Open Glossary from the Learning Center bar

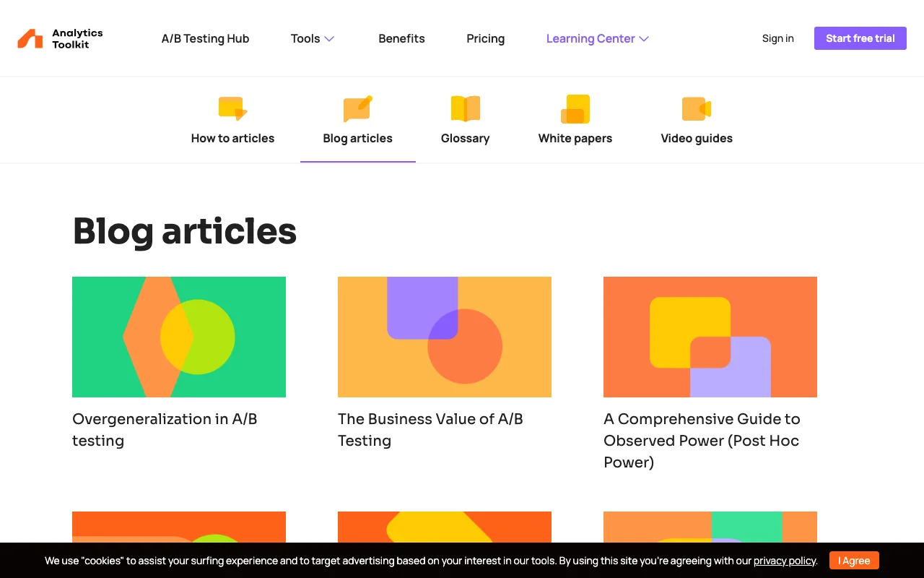pyautogui.click(x=465, y=137)
